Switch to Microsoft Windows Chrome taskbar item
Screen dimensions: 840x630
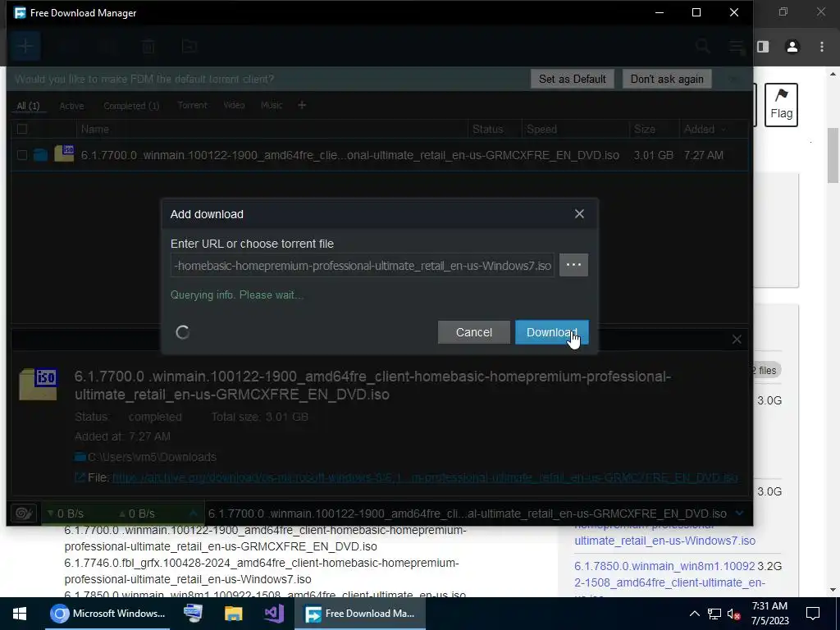tap(107, 614)
